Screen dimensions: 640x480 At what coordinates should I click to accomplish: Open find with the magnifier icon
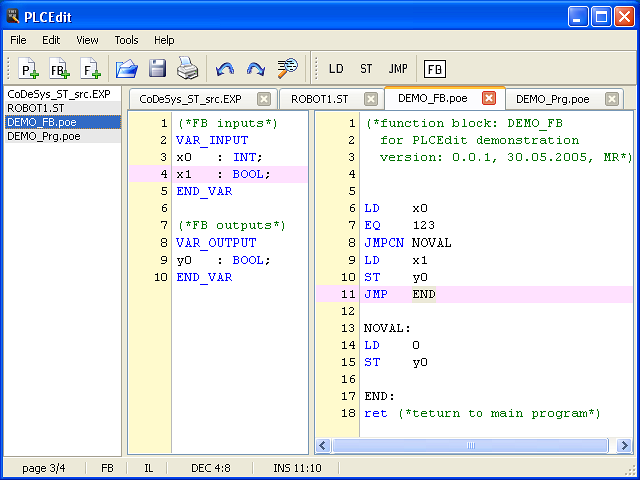point(288,69)
